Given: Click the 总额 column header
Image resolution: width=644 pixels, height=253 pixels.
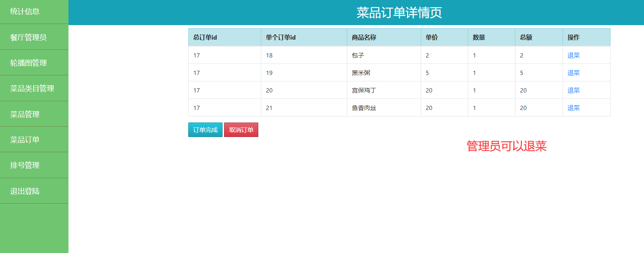Looking at the screenshot, I should point(539,37).
